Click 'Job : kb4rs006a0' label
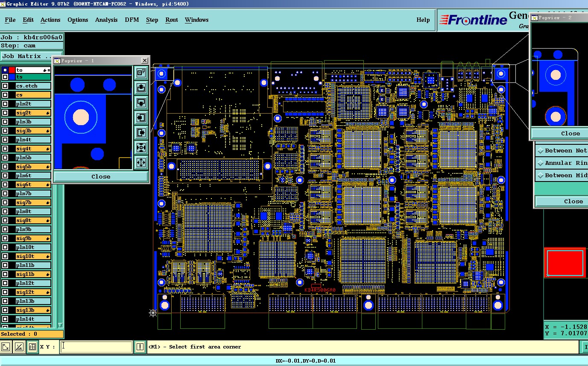Screen dimensions: 588x366 click(32, 37)
